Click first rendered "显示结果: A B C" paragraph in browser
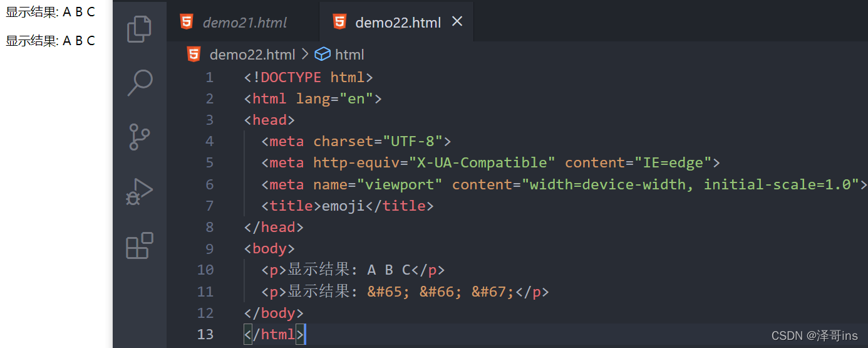The image size is (868, 348). 50,12
